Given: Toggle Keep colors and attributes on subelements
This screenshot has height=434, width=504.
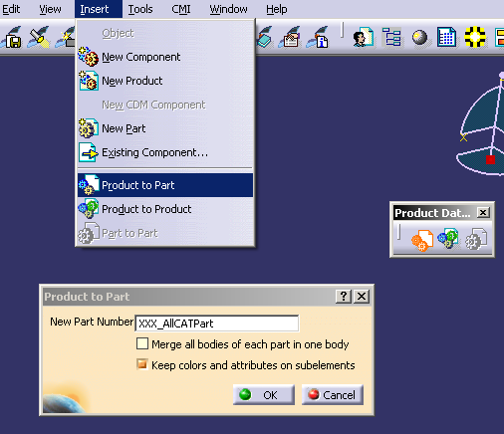Looking at the screenshot, I should point(142,364).
